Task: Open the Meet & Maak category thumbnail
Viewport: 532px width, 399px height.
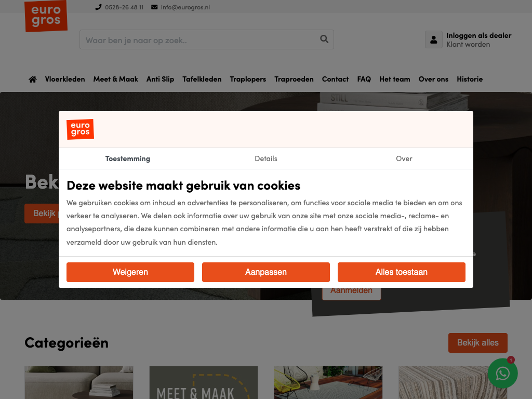Action: pos(204,382)
